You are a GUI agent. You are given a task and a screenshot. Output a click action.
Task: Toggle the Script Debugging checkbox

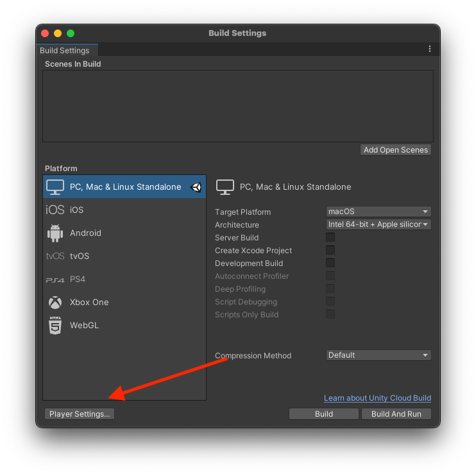point(330,301)
